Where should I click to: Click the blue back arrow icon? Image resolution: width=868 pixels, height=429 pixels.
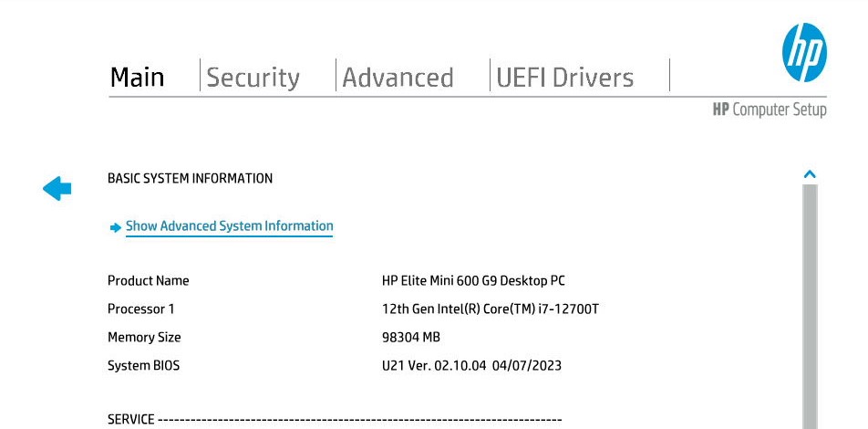coord(57,189)
